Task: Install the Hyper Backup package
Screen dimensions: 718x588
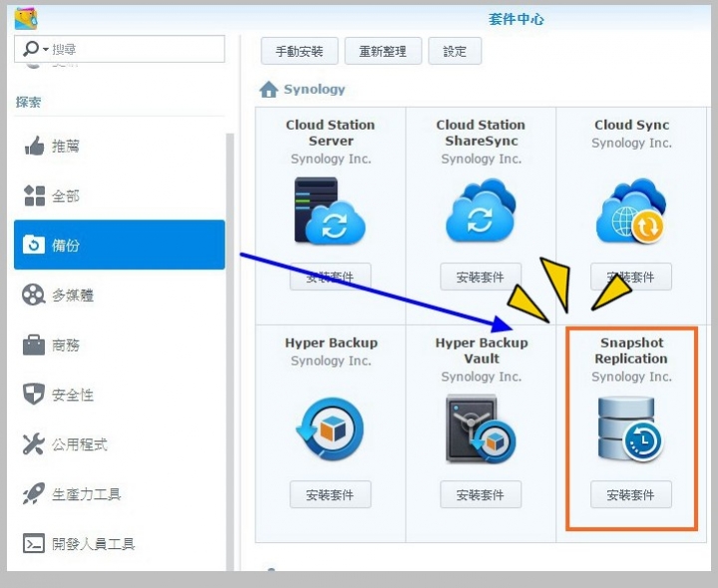Action: (x=330, y=494)
